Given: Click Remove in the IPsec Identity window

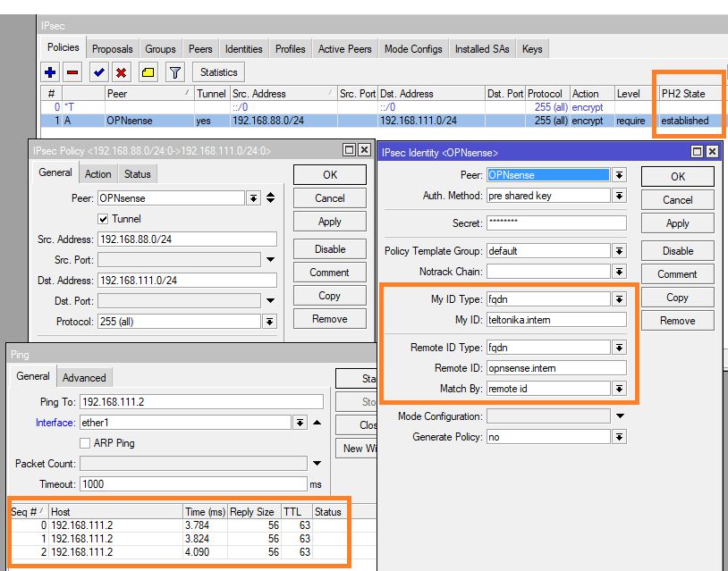Looking at the screenshot, I should coord(678,321).
